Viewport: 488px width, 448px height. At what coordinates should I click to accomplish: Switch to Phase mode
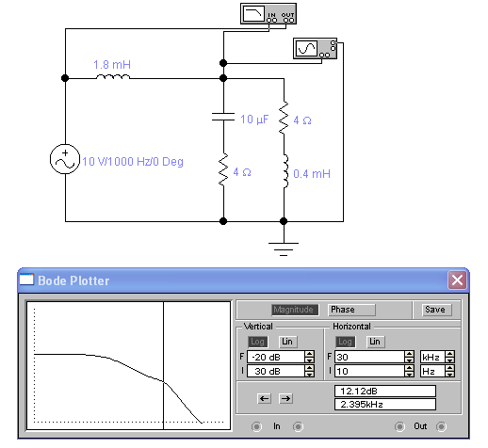coord(351,310)
